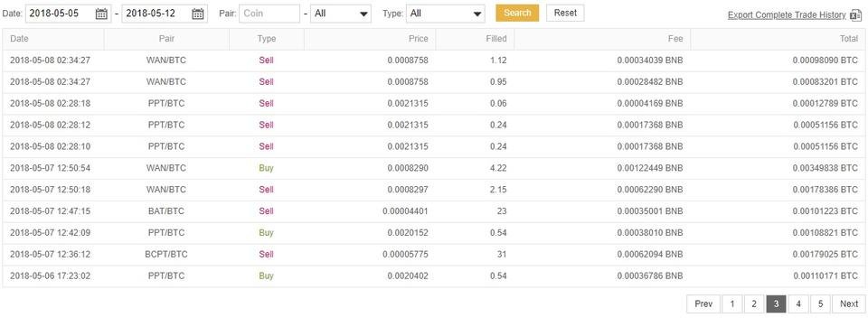Image resolution: width=868 pixels, height=327 pixels.
Task: Focus the end date field 2018-05-12
Action: (x=165, y=14)
